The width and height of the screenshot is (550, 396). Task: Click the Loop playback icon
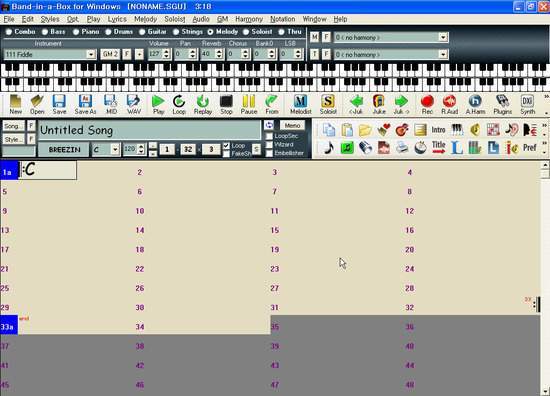[179, 104]
